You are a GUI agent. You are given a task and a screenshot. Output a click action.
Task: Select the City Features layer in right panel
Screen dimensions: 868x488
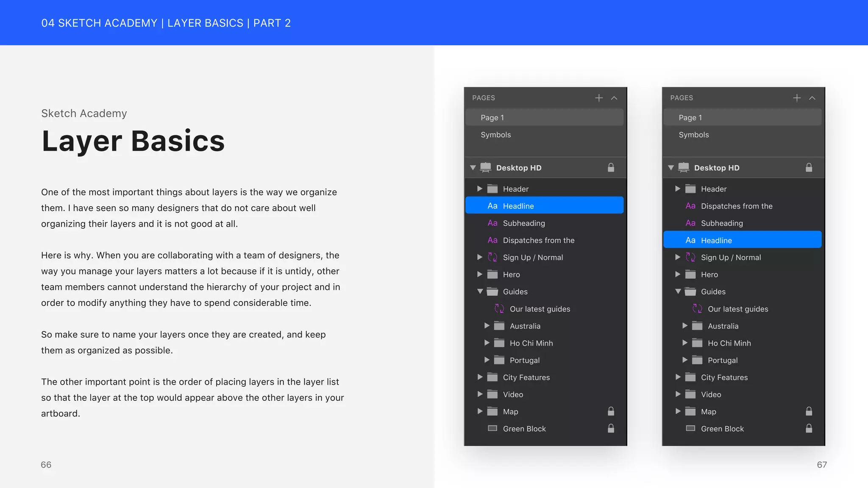(724, 377)
